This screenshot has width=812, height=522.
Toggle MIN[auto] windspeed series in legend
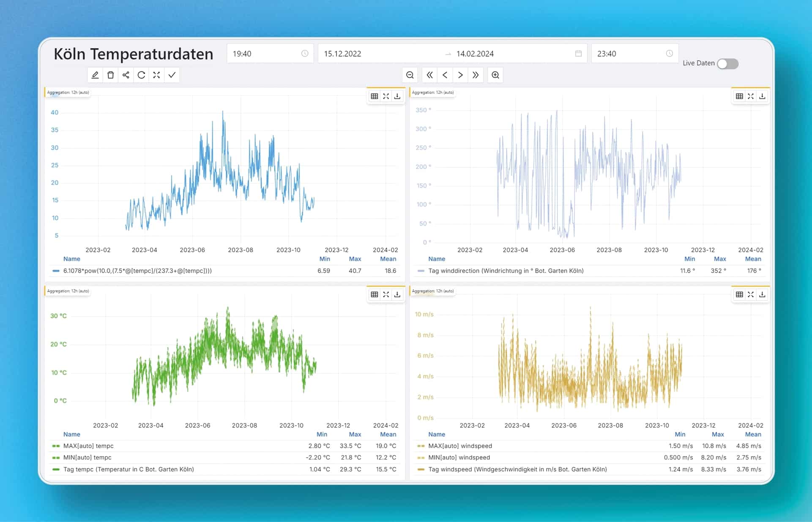pyautogui.click(x=459, y=457)
